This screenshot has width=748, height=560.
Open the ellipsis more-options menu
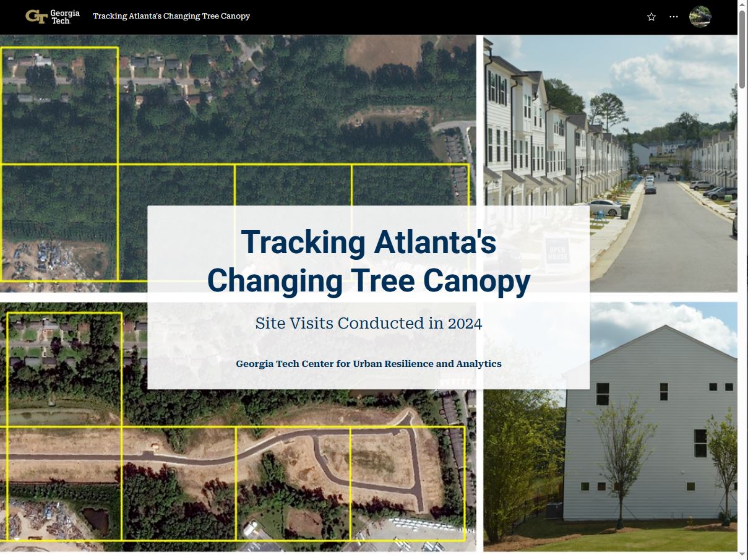tap(673, 17)
